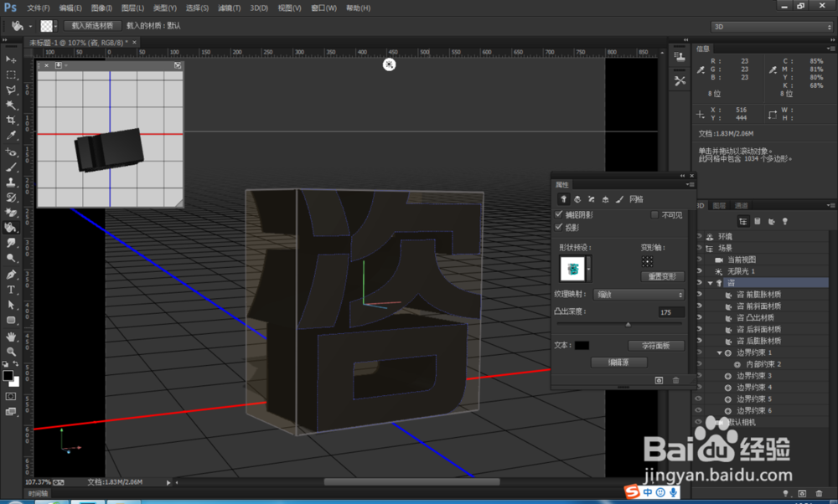This screenshot has width=838, height=504.
Task: Uncheck the 捕捉阴影 checkbox
Action: point(560,215)
